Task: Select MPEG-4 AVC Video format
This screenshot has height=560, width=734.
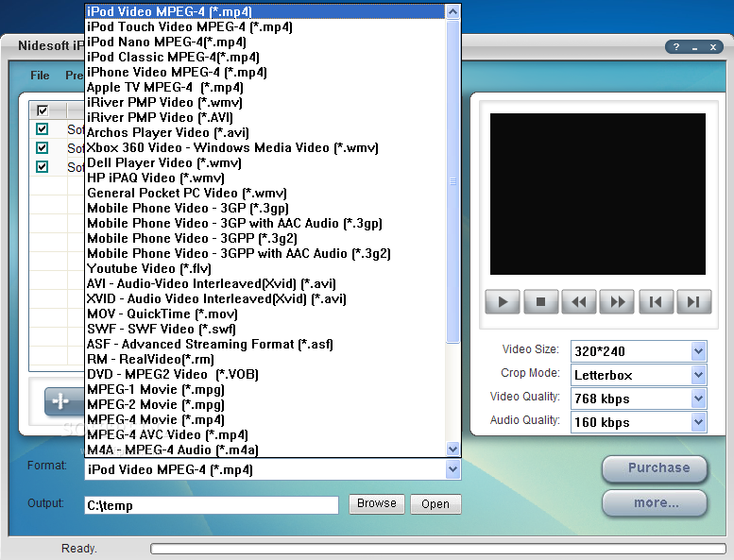Action: point(265,434)
